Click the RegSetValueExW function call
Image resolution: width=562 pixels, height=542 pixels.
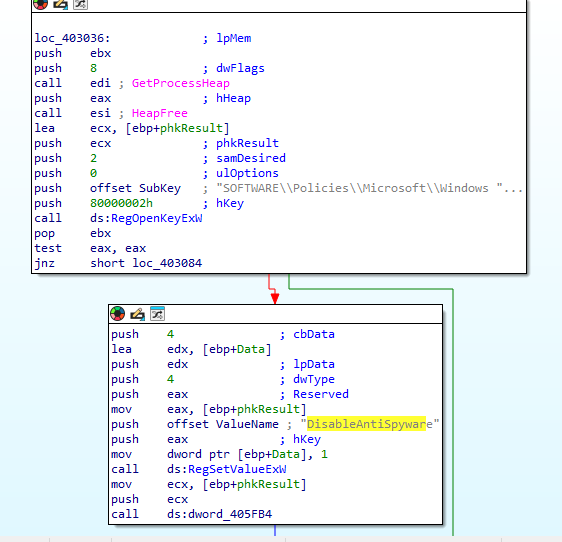(237, 469)
